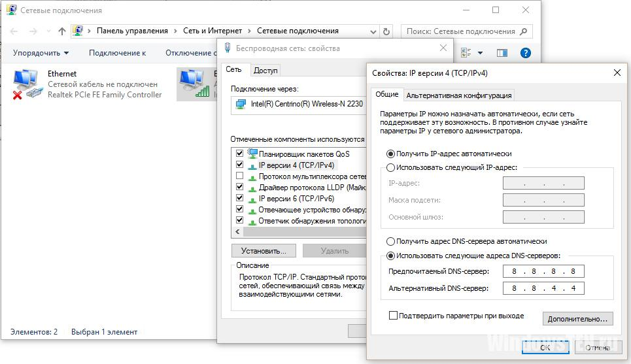Click the Refresh icon in address bar
The width and height of the screenshot is (631, 364).
[x=386, y=31]
